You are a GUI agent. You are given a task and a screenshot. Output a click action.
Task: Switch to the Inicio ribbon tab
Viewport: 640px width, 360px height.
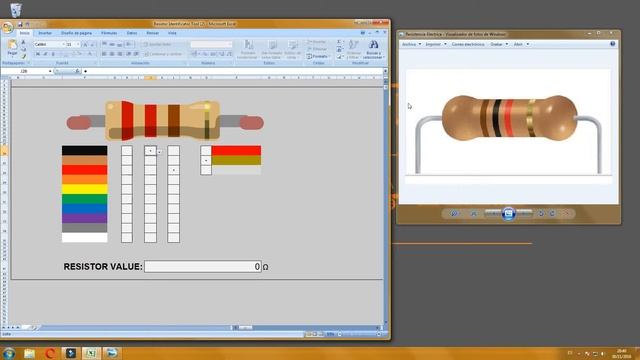24,33
